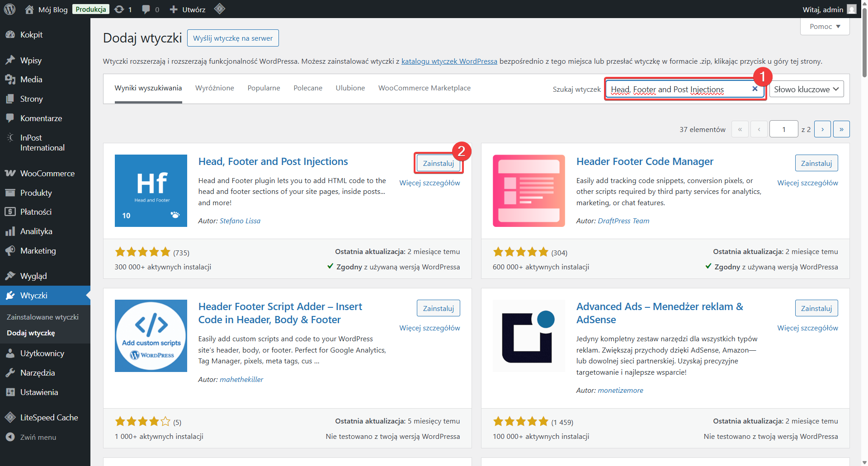Click the LiteSpeed Cache sidebar icon
The width and height of the screenshot is (868, 466).
click(x=10, y=418)
